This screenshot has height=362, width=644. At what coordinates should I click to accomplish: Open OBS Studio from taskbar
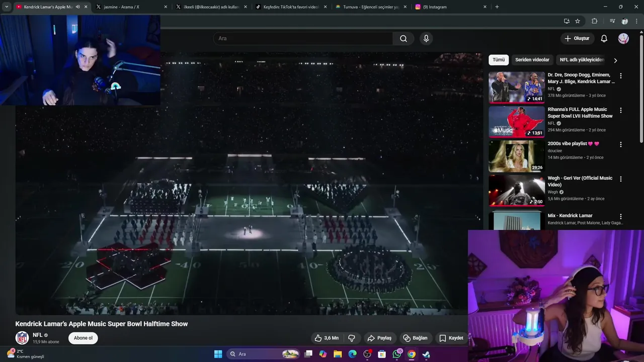coord(367,354)
